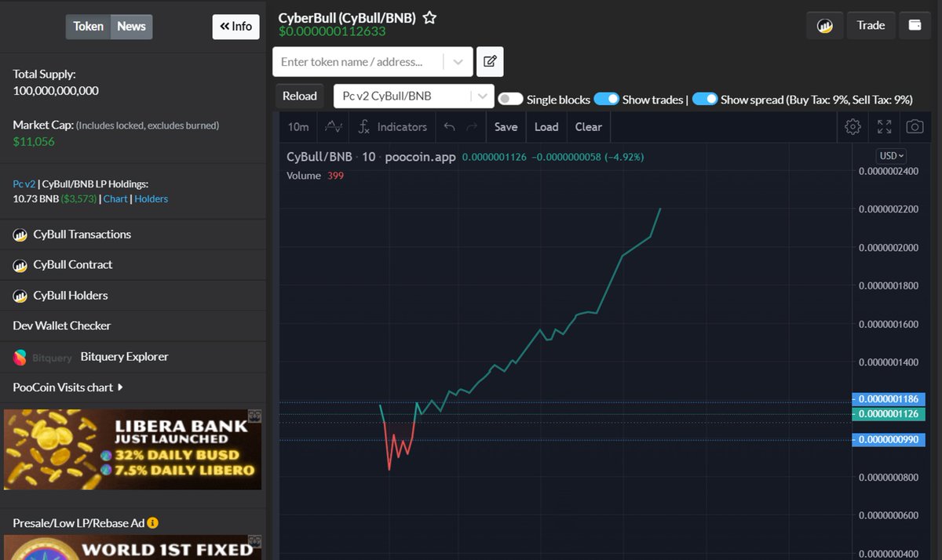The width and height of the screenshot is (942, 560).
Task: Open the Pc v2 link
Action: [24, 184]
